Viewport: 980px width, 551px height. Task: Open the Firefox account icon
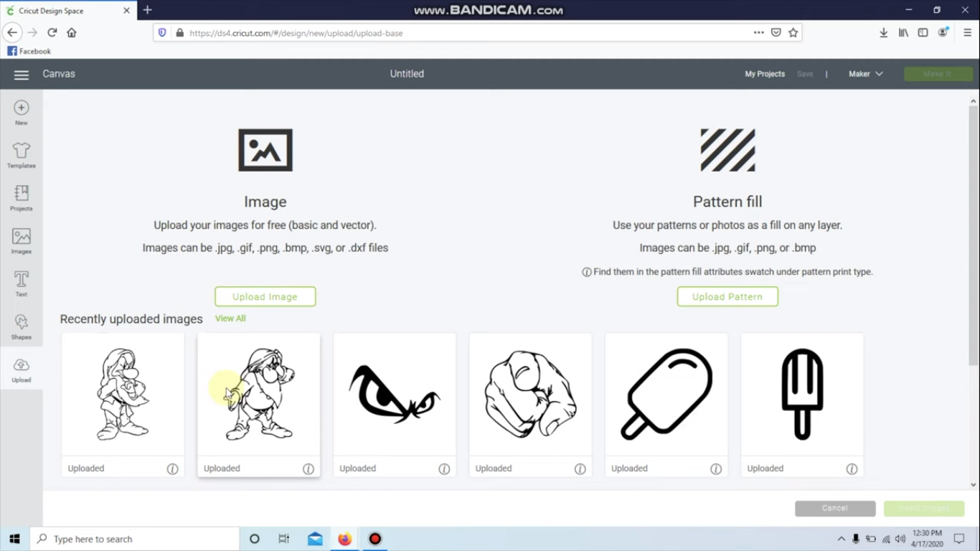[x=943, y=32]
